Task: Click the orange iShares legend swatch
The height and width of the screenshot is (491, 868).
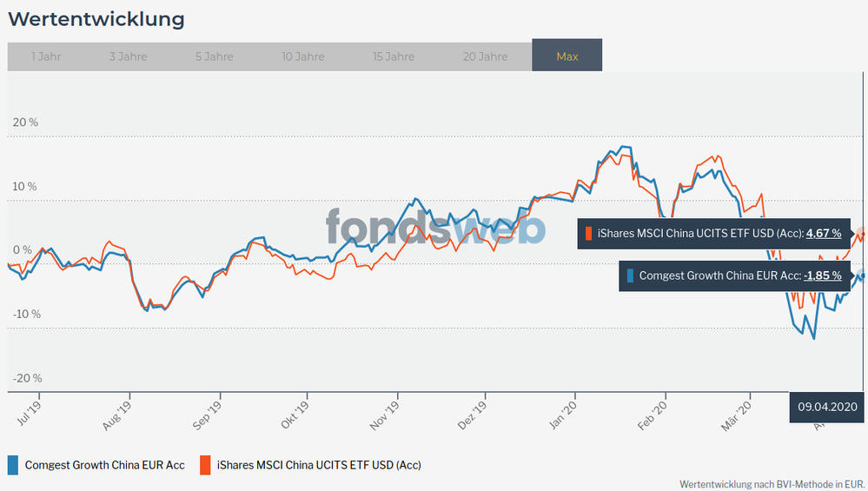Action: (206, 465)
